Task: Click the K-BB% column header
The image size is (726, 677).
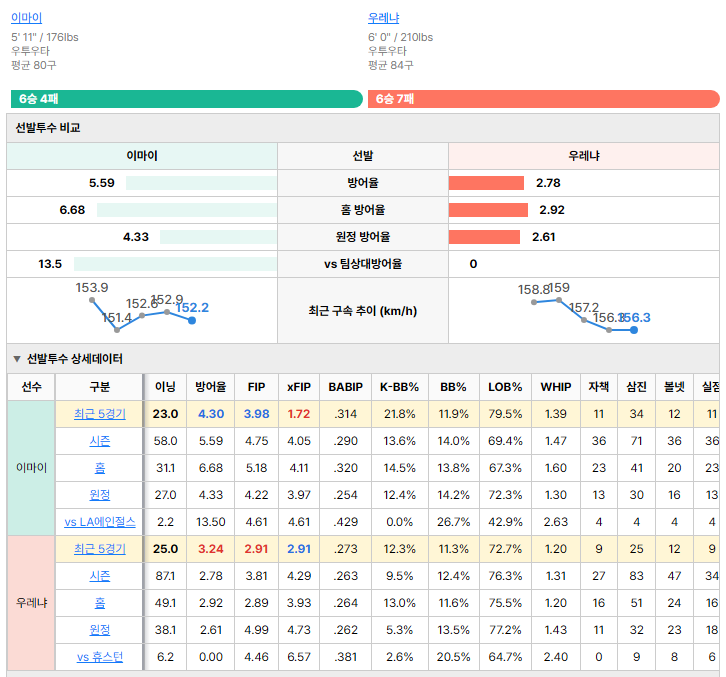Action: click(x=400, y=387)
